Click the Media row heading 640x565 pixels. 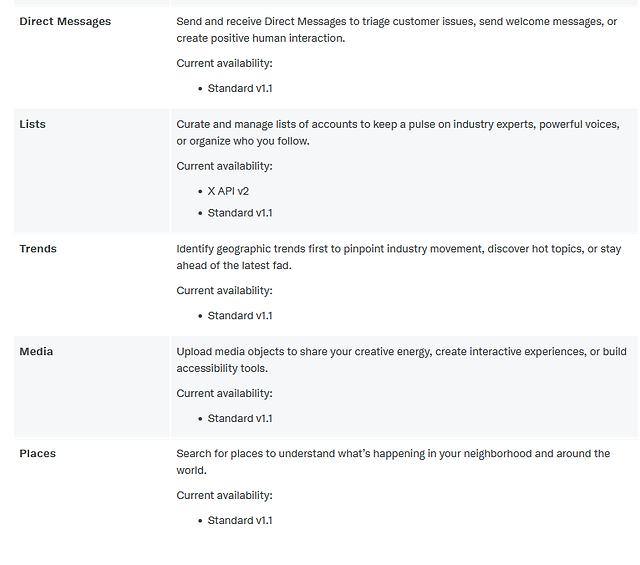36,351
